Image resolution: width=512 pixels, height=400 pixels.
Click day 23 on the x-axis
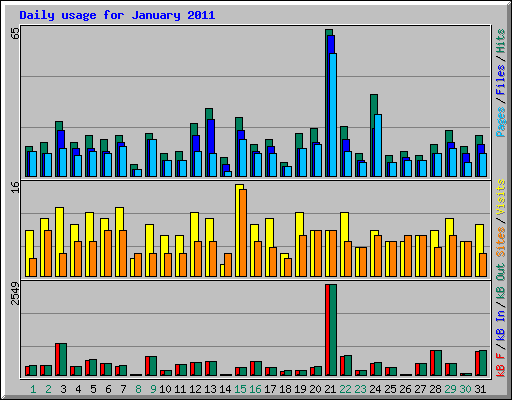[360, 389]
